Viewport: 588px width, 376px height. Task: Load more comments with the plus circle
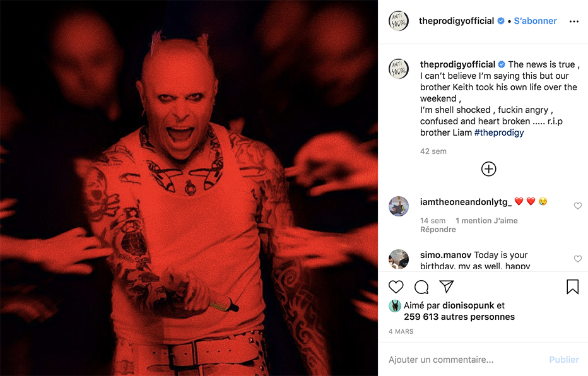click(488, 168)
